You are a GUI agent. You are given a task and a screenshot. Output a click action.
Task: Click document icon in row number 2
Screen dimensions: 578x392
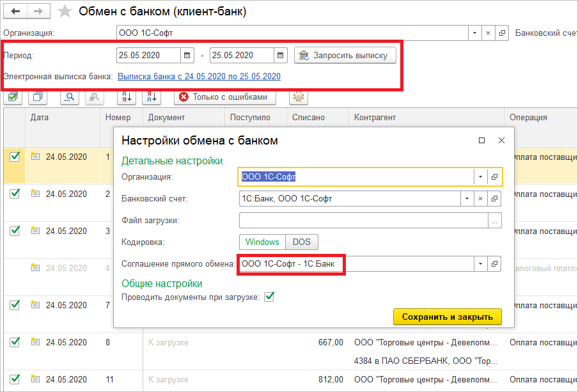pos(35,193)
